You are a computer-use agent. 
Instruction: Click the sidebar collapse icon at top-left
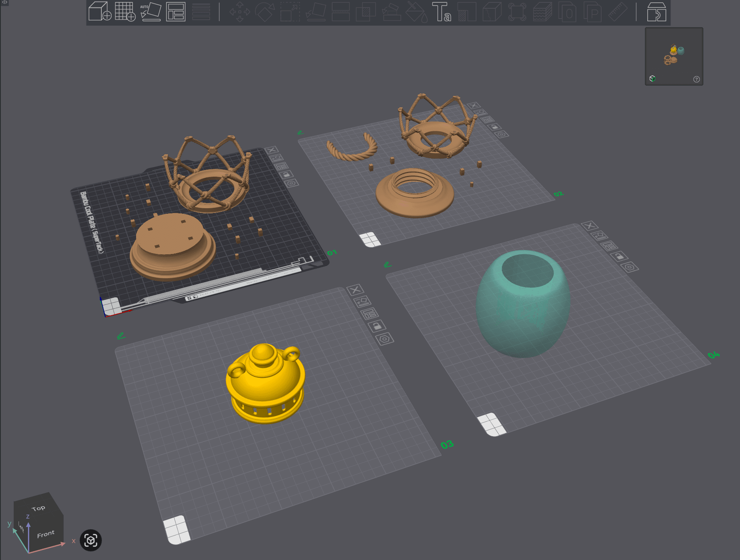pos(5,2)
